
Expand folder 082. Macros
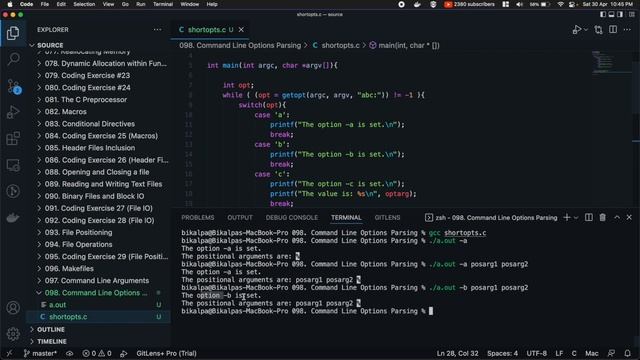[x=65, y=111]
